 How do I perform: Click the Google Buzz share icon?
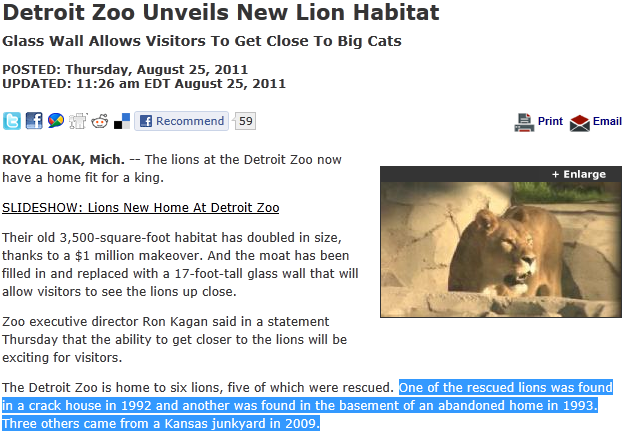(56, 121)
